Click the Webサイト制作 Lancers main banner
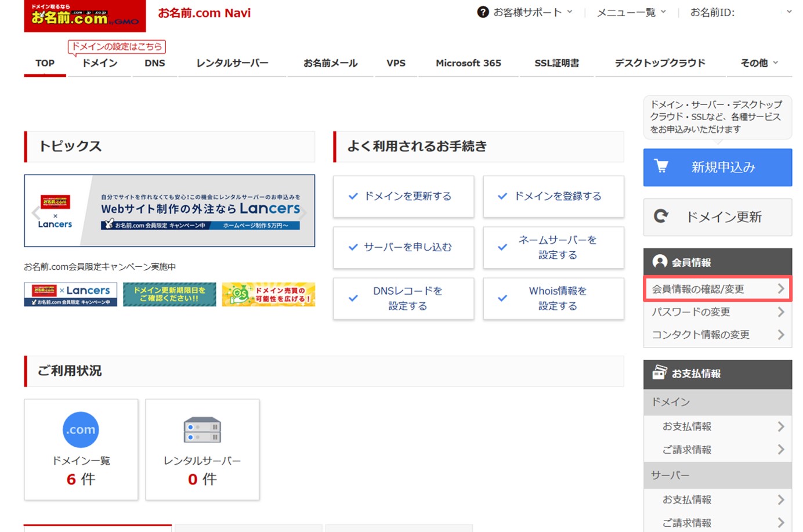 (x=169, y=211)
